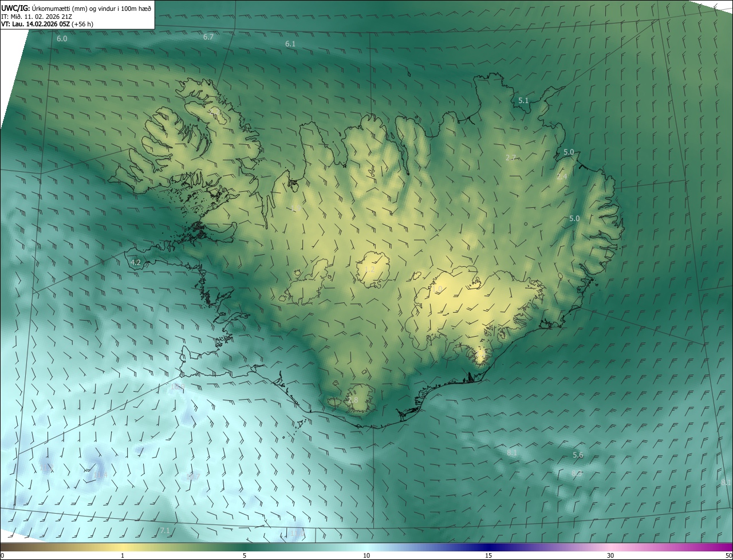
Task: Click the 1.2 value on Hofsjökull glacier
Action: (x=369, y=269)
